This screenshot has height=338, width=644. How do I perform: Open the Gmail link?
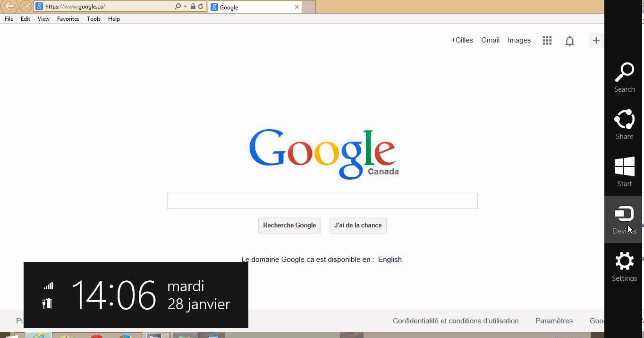point(490,40)
